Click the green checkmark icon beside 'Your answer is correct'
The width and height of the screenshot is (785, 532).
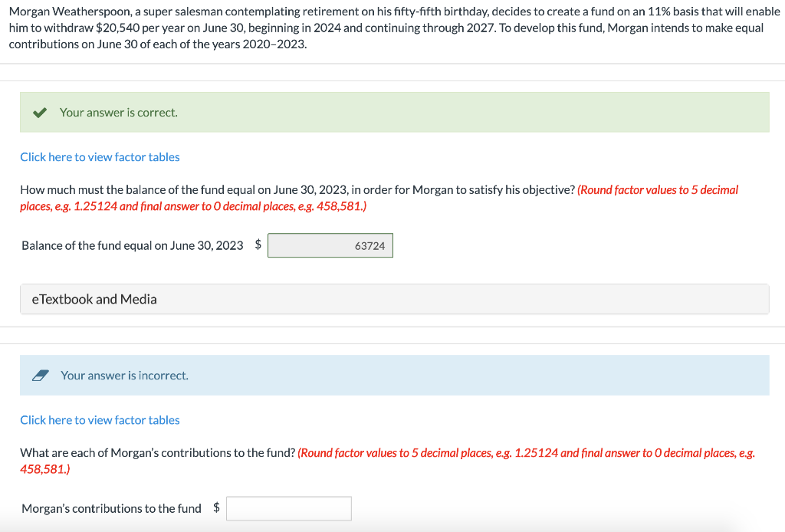click(40, 113)
